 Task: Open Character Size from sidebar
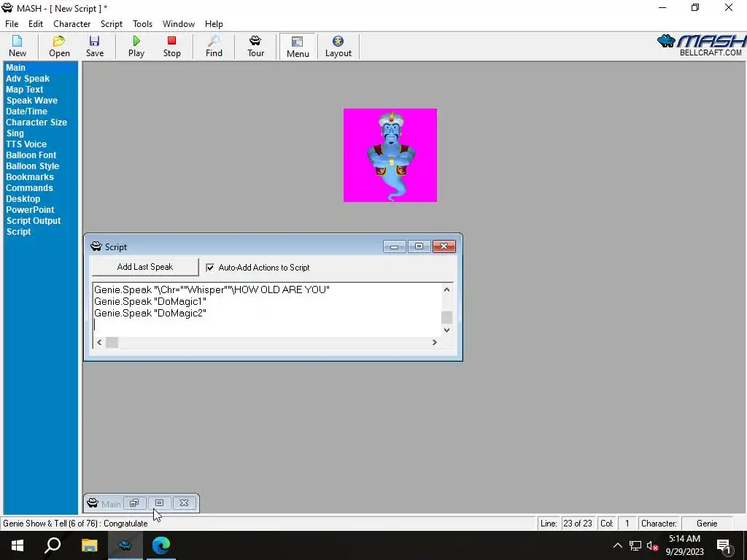point(36,122)
